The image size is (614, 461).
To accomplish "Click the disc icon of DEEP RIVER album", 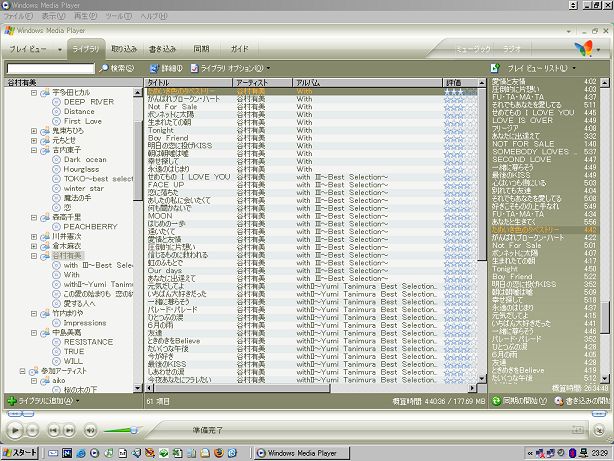I will coord(56,102).
